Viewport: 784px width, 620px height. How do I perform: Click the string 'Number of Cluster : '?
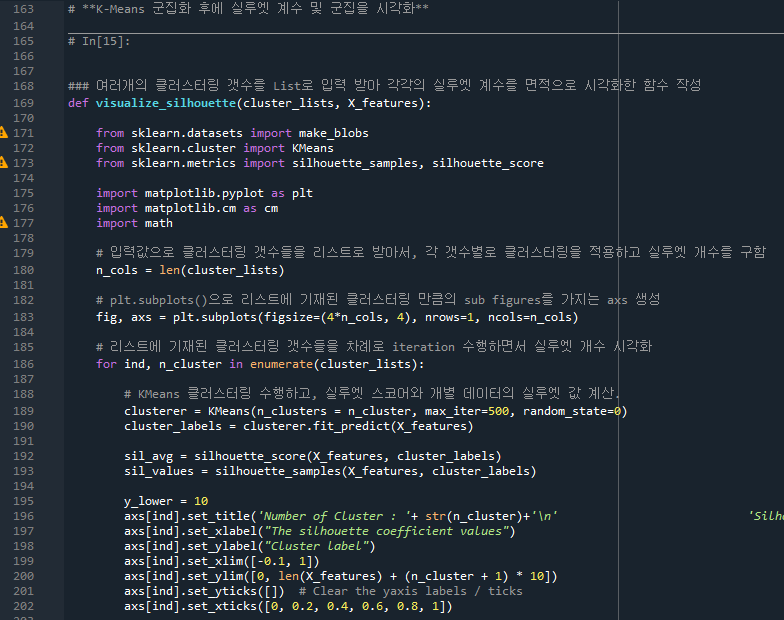[x=334, y=516]
